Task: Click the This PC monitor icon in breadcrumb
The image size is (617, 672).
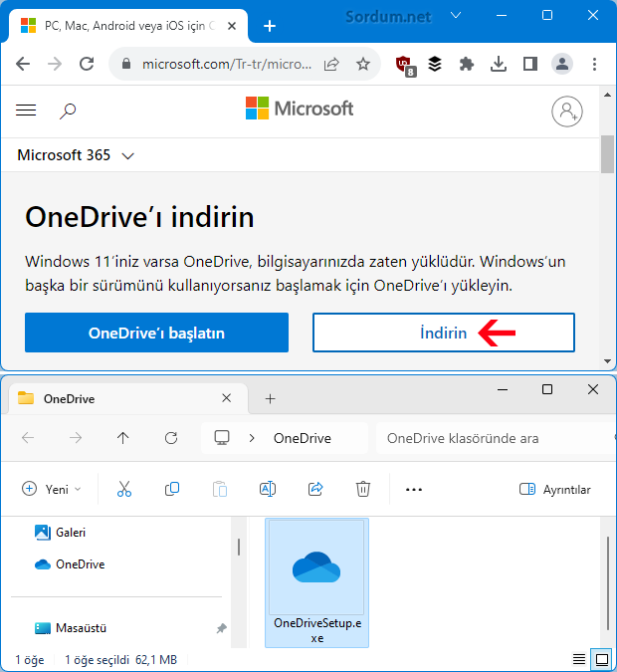Action: [x=222, y=438]
